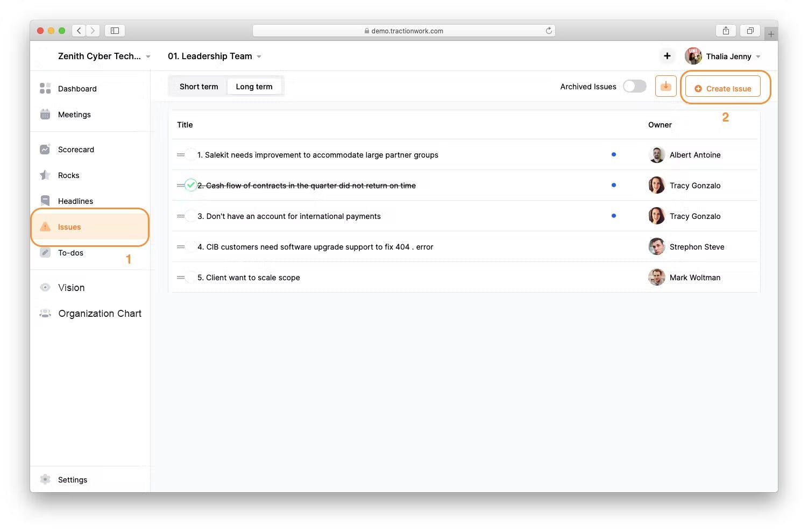Open issue 3 about international payments account
The image size is (808, 532).
pos(289,216)
